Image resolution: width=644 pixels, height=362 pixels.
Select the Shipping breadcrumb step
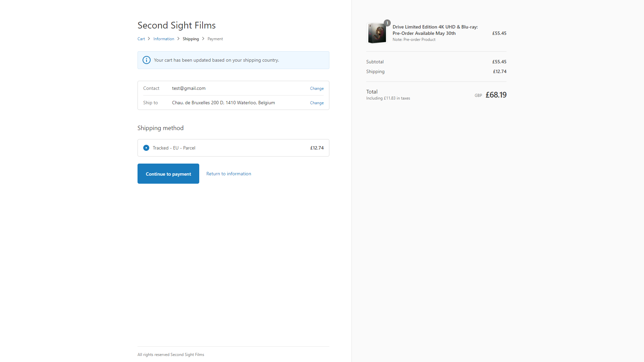pos(191,39)
